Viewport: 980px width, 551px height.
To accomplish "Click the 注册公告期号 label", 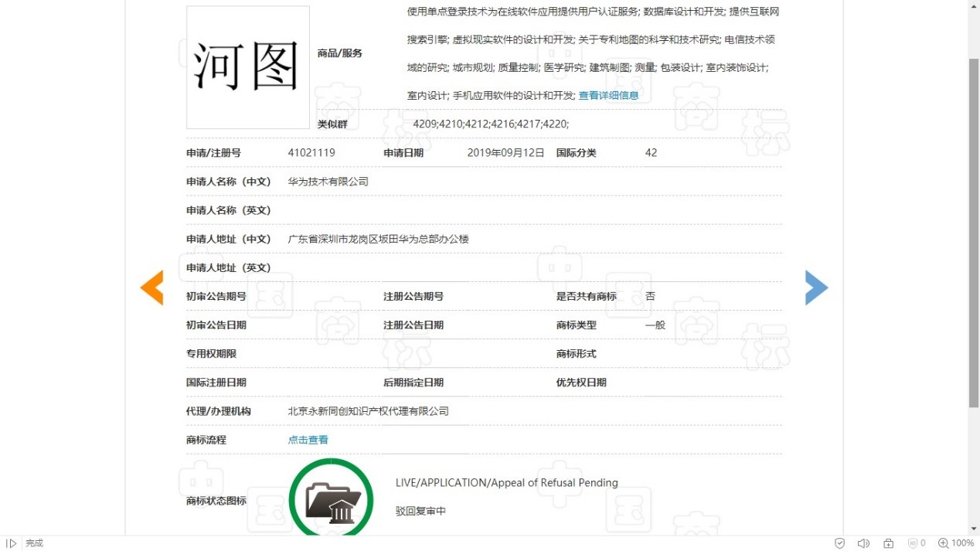I will tap(413, 297).
